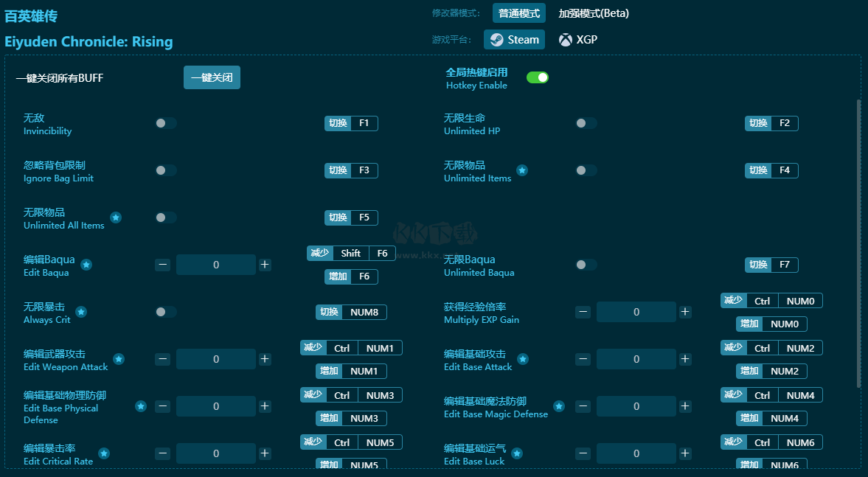Focus the Multiply EXP Gain value field
Screen dimensions: 868x477
tap(636, 312)
